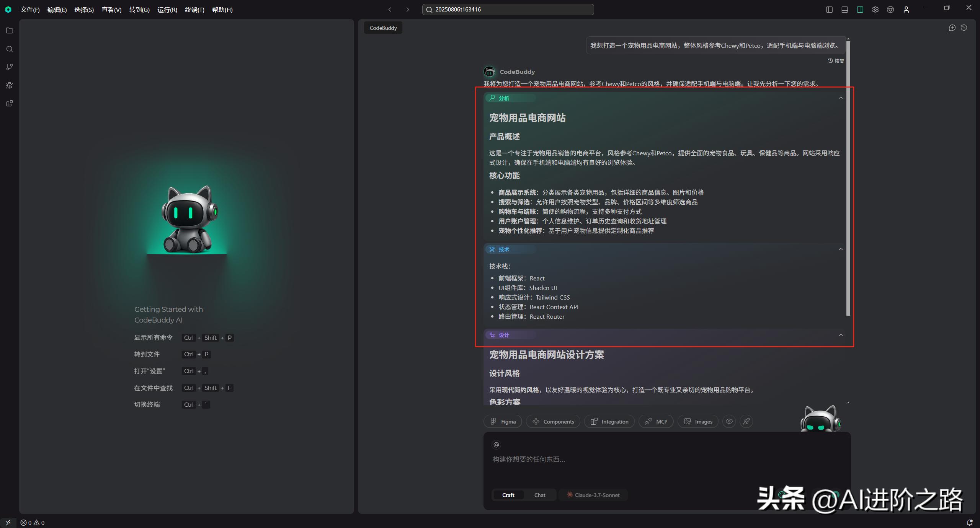Toggle the secondary side bar panel
Image resolution: width=980 pixels, height=528 pixels.
pyautogui.click(x=859, y=10)
